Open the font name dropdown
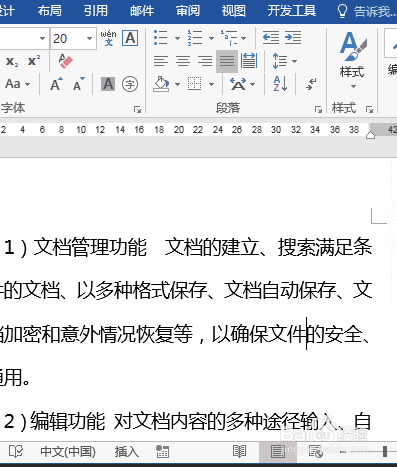The image size is (397, 467). click(x=42, y=38)
